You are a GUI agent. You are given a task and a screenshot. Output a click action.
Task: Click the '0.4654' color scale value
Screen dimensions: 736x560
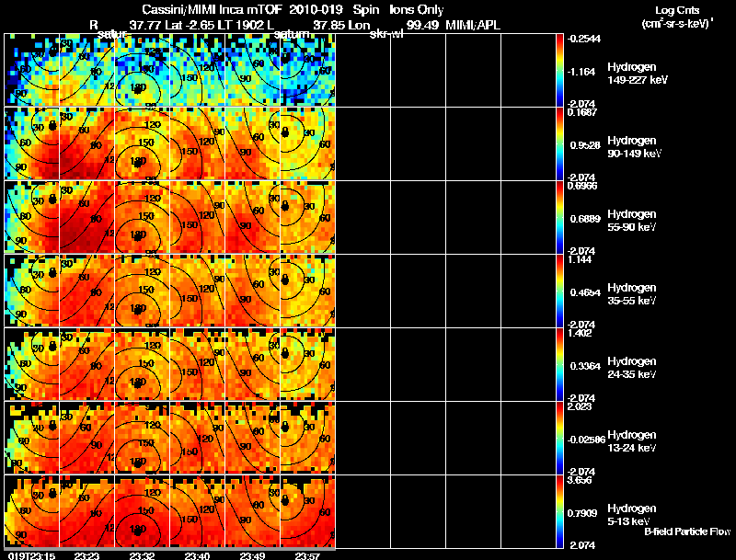pos(585,292)
